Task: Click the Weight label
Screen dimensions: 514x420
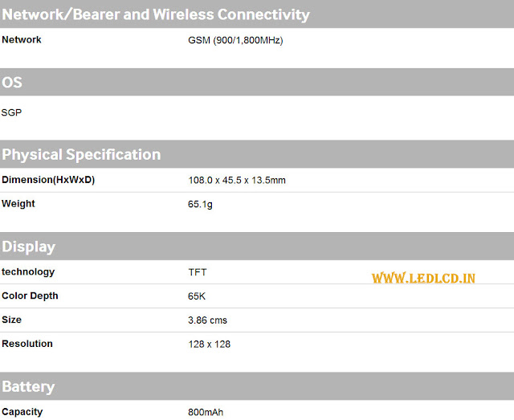Action: pyautogui.click(x=18, y=204)
